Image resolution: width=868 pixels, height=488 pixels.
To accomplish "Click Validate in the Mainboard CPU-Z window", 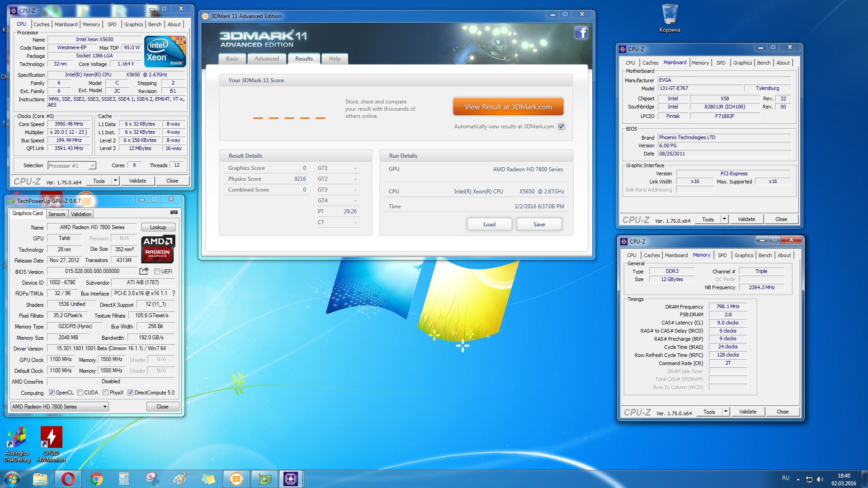I will (x=746, y=219).
